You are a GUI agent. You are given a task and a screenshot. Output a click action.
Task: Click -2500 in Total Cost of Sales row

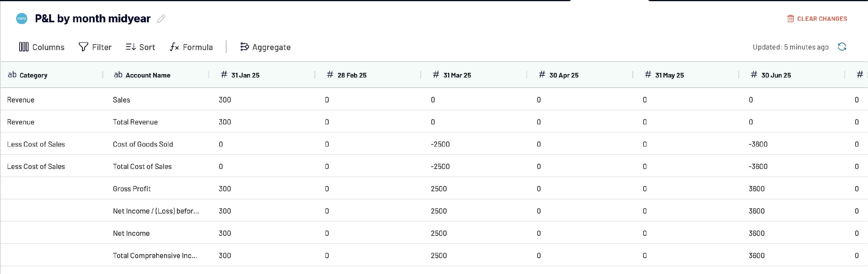coord(440,166)
